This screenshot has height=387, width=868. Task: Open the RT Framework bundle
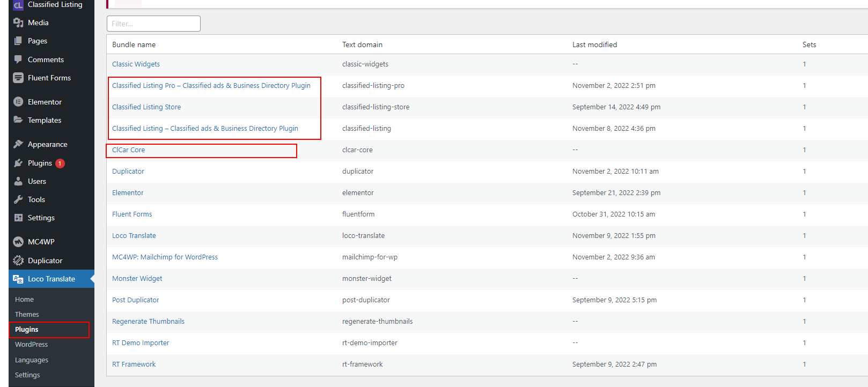134,364
